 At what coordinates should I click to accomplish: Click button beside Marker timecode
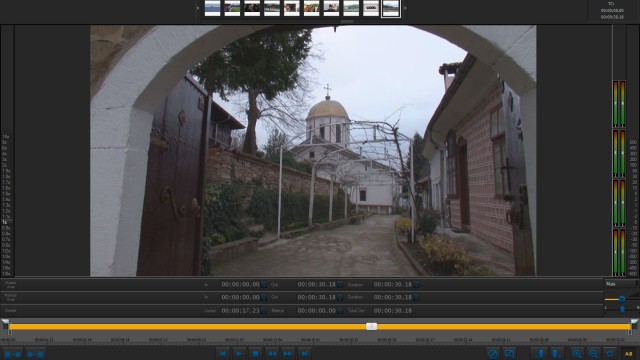(x=340, y=311)
